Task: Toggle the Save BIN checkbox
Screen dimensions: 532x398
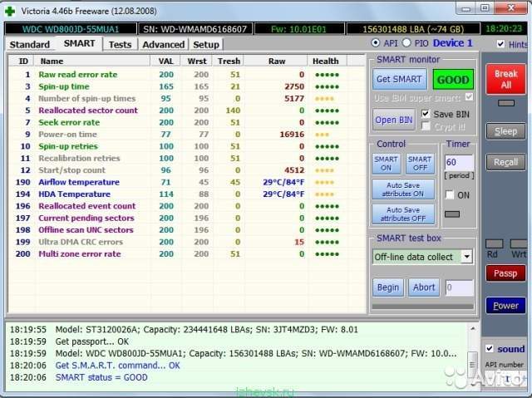Action: (x=426, y=114)
